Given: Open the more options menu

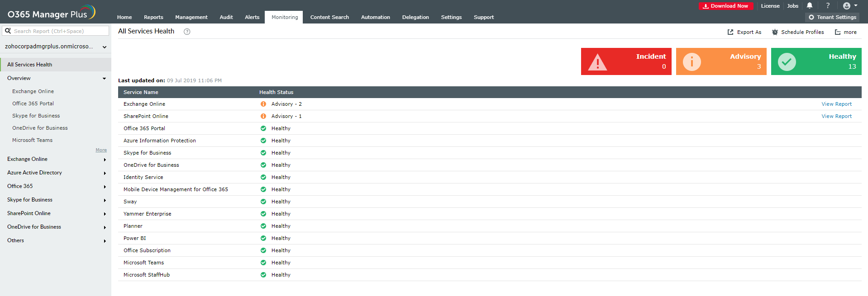Looking at the screenshot, I should [x=846, y=32].
